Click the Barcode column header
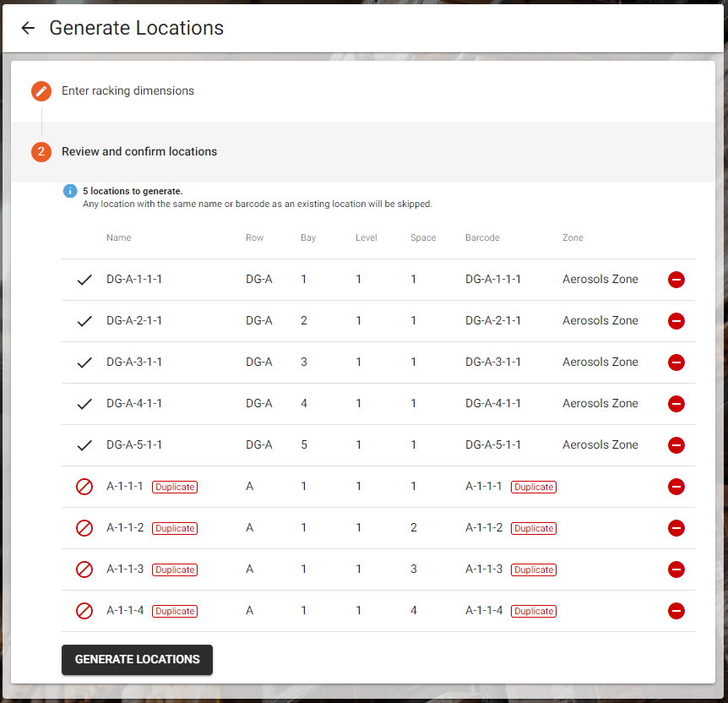 [x=482, y=238]
